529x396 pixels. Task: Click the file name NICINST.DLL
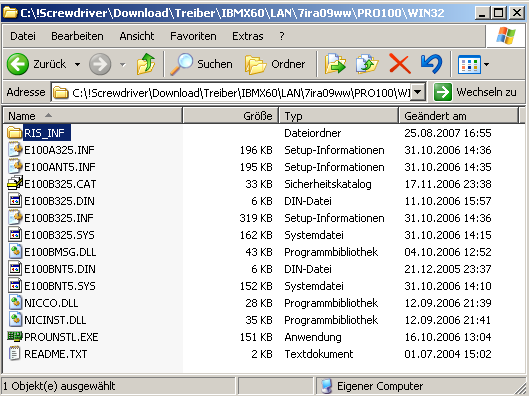tap(55, 320)
